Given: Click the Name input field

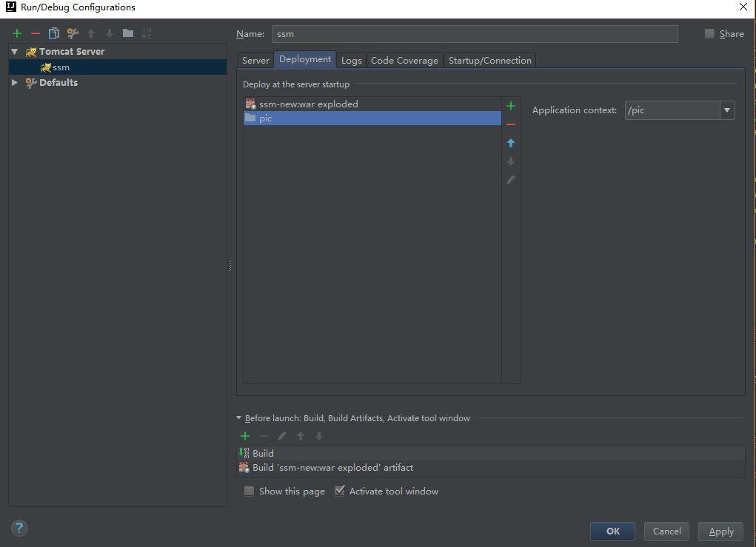Looking at the screenshot, I should pos(475,34).
